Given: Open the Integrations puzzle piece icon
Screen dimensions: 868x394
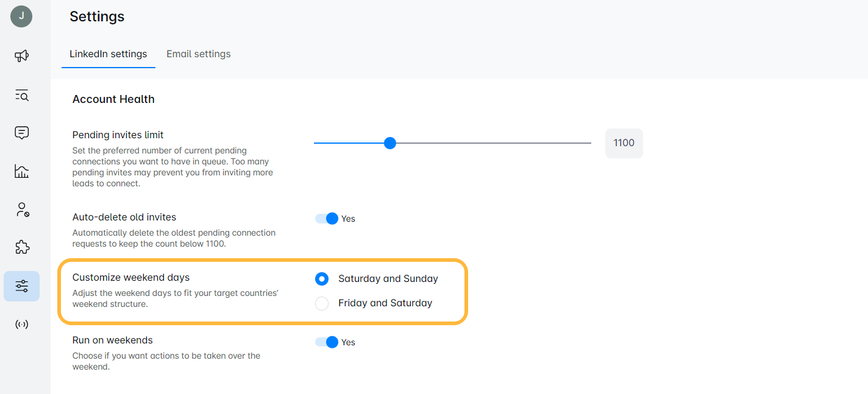Looking at the screenshot, I should [21, 247].
